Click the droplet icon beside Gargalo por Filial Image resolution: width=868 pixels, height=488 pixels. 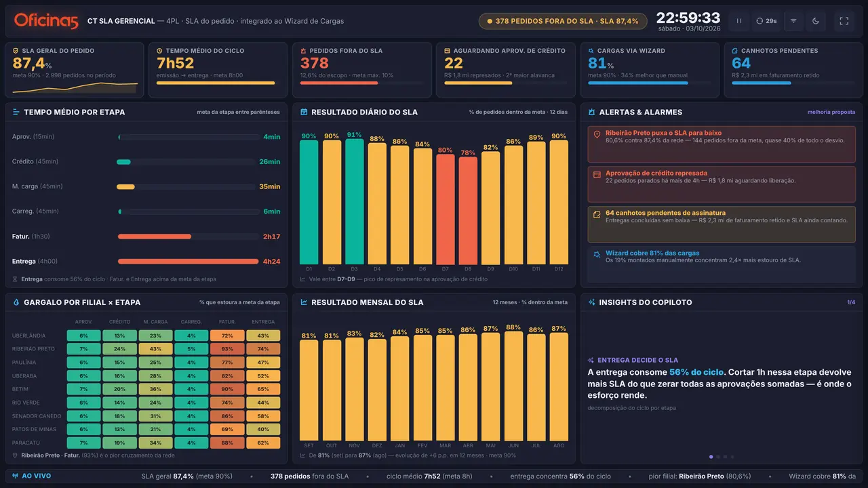coord(16,302)
